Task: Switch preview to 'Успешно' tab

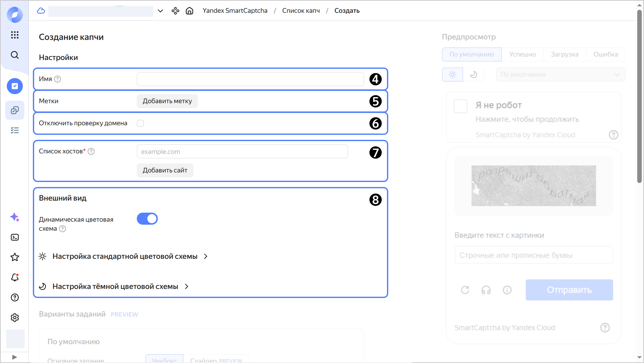Action: pyautogui.click(x=522, y=54)
